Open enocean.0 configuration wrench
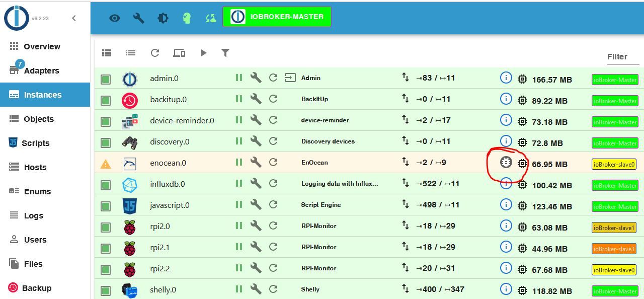 (x=256, y=162)
